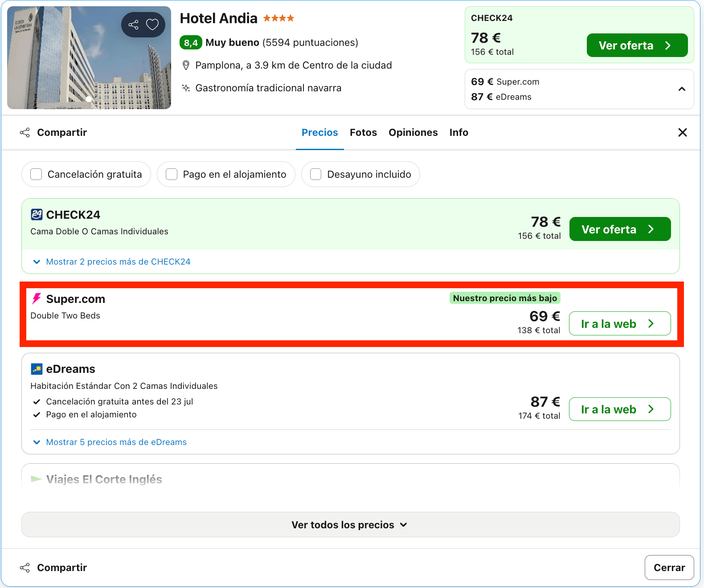Click the 138 € total price text
The image size is (704, 588).
tap(539, 330)
